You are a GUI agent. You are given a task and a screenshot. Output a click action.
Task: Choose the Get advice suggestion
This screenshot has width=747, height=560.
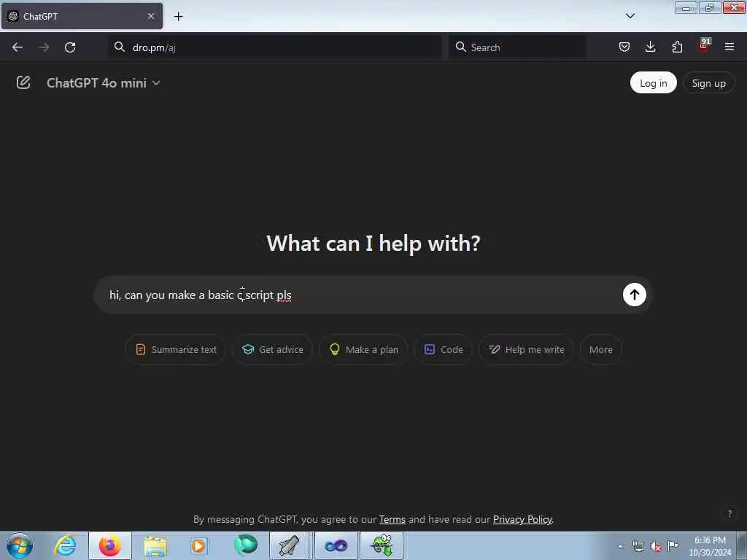pos(272,349)
